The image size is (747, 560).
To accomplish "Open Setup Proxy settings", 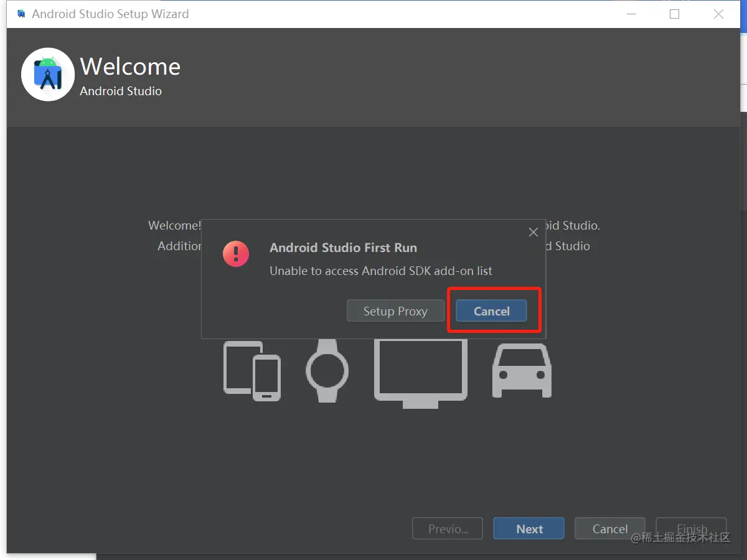I will point(395,311).
